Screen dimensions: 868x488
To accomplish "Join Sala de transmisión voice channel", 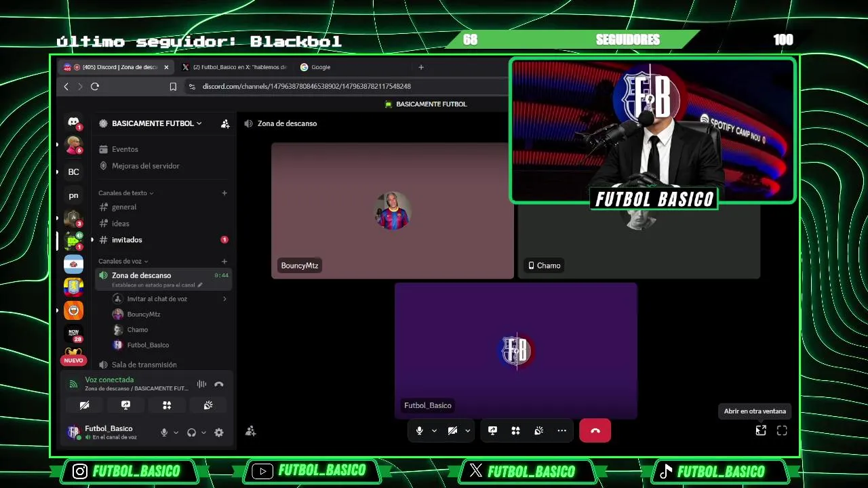I will pyautogui.click(x=163, y=365).
